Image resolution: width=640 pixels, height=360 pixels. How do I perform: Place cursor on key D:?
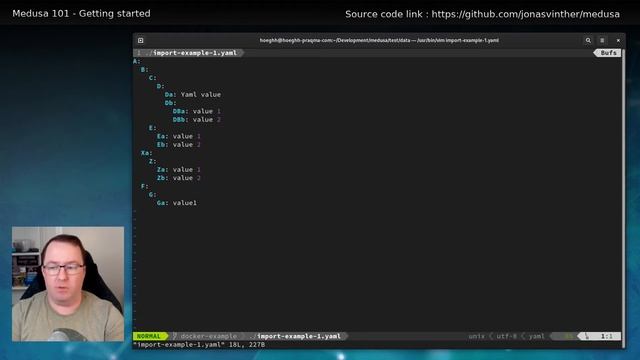pyautogui.click(x=161, y=86)
